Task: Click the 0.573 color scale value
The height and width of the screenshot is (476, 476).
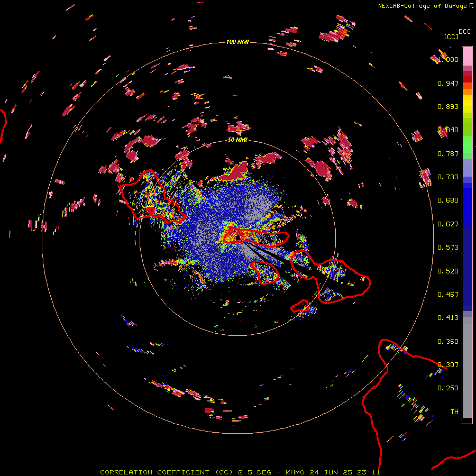Action: (x=448, y=248)
